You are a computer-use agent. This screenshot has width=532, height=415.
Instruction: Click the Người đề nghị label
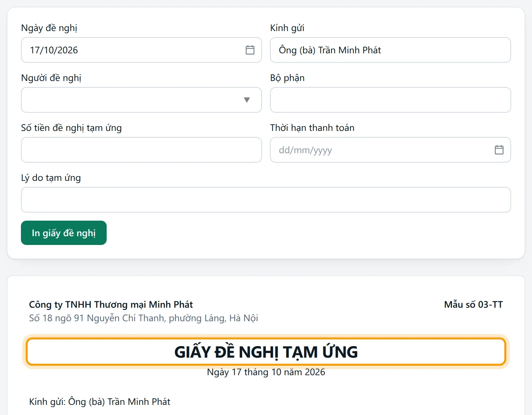tap(51, 78)
